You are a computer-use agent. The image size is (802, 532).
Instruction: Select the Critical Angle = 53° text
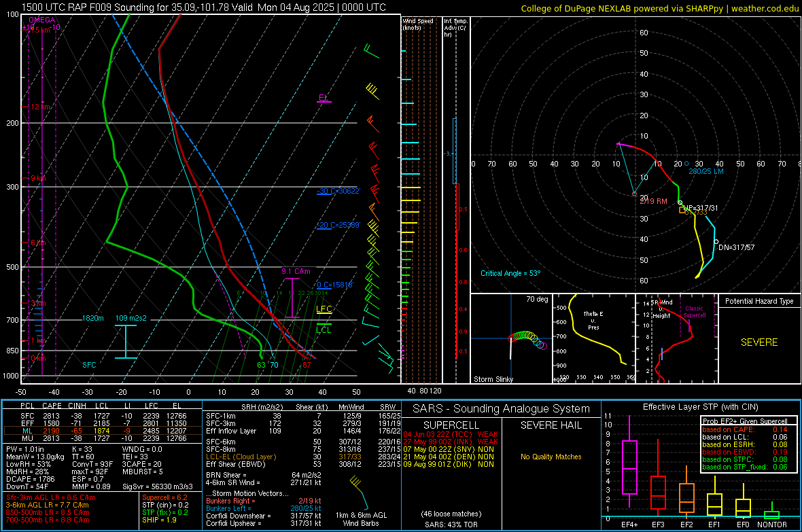[x=510, y=273]
